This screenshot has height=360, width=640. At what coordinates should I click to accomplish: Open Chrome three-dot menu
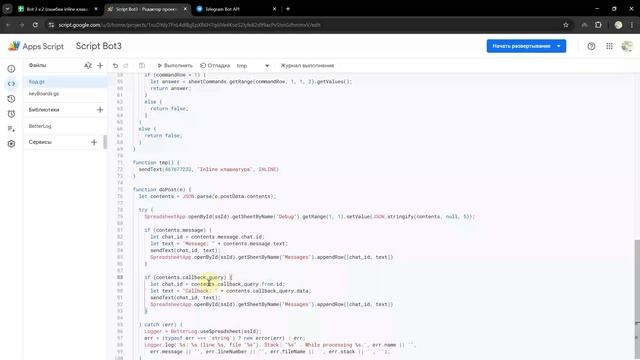tap(632, 25)
